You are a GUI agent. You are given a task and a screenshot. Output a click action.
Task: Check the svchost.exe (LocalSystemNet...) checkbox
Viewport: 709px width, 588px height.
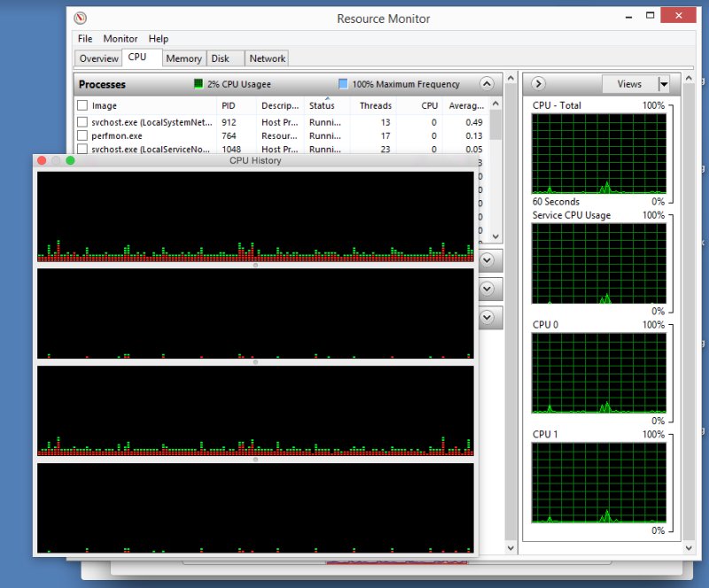[x=82, y=122]
